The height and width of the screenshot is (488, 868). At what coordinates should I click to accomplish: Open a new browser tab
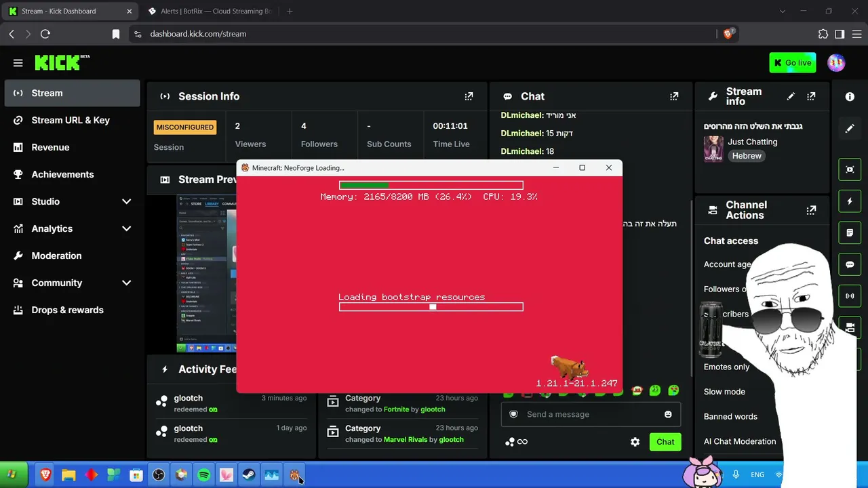coord(290,11)
